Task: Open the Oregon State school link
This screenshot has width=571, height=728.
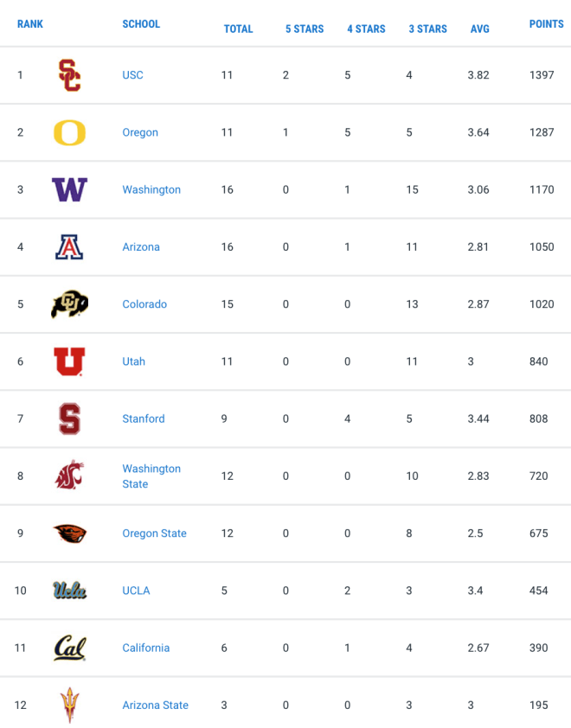Action: [154, 533]
